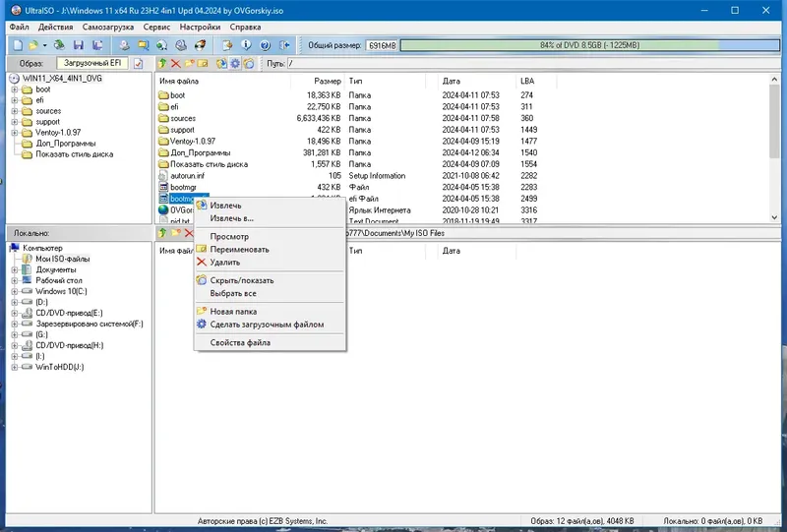Select Мои ISO-файлы in local tree

[x=62, y=259]
